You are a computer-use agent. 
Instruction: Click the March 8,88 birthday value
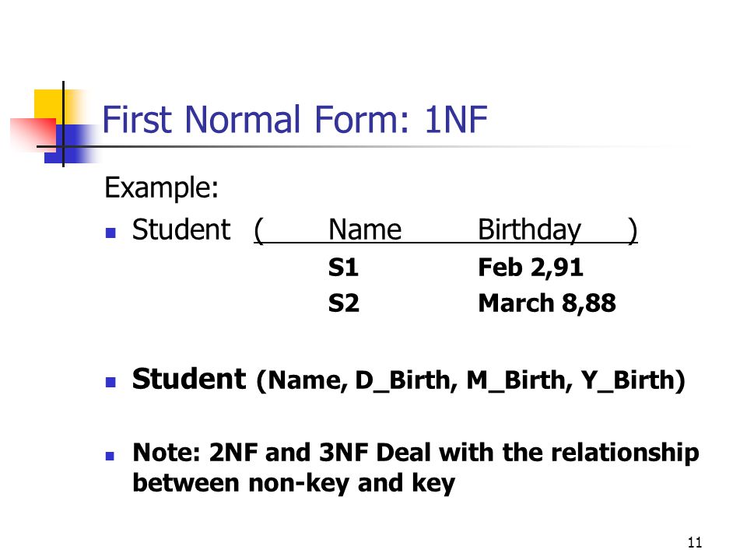click(x=547, y=303)
